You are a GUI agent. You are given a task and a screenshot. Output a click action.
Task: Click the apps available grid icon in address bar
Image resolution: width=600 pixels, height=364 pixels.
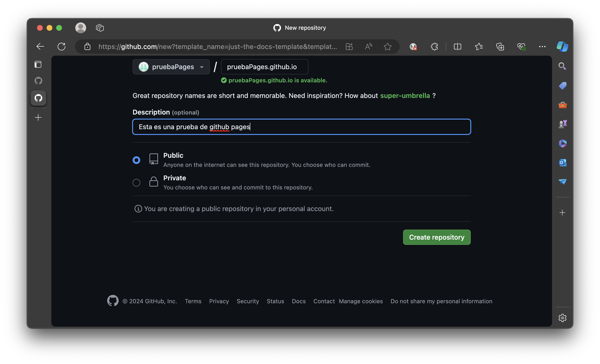tap(349, 46)
